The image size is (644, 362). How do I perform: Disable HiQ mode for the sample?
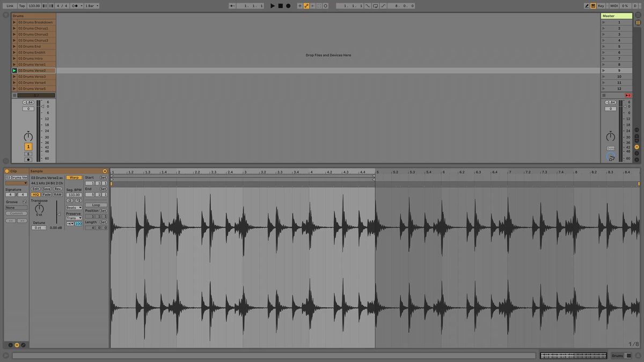coord(36,195)
